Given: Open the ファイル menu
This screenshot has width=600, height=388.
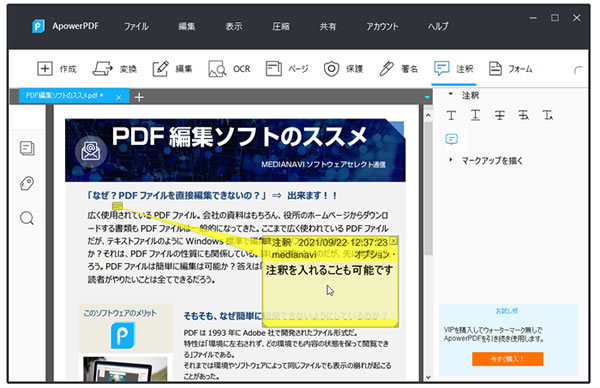Looking at the screenshot, I should tap(136, 26).
